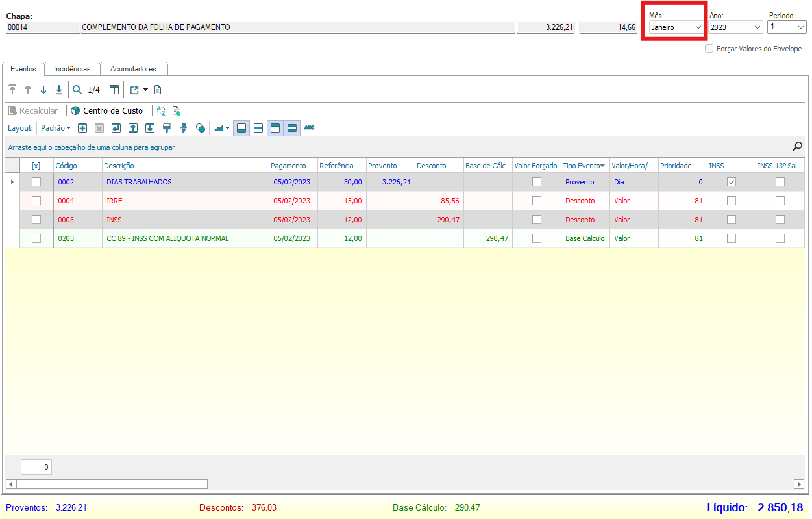Toggle the split rows view icon
The image size is (812, 519).
(258, 129)
